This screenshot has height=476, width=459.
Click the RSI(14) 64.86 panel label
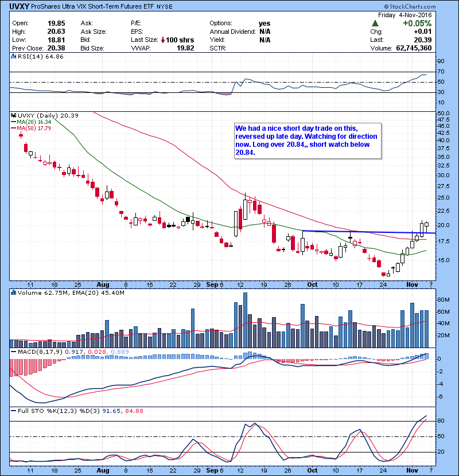tap(40, 56)
